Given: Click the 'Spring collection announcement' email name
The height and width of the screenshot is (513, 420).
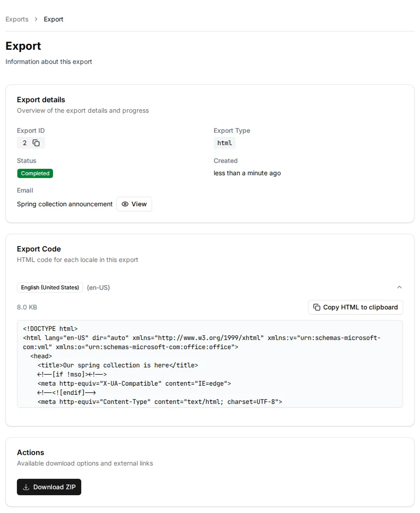Looking at the screenshot, I should 64,204.
